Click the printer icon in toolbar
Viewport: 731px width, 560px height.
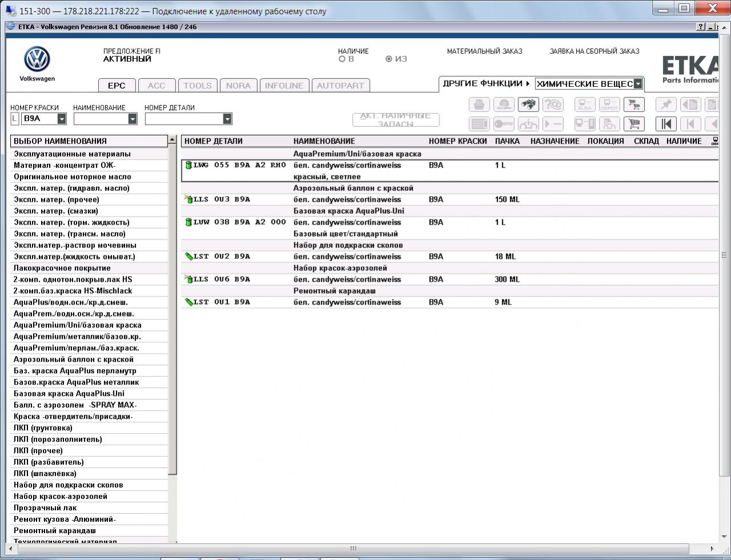coord(479,105)
